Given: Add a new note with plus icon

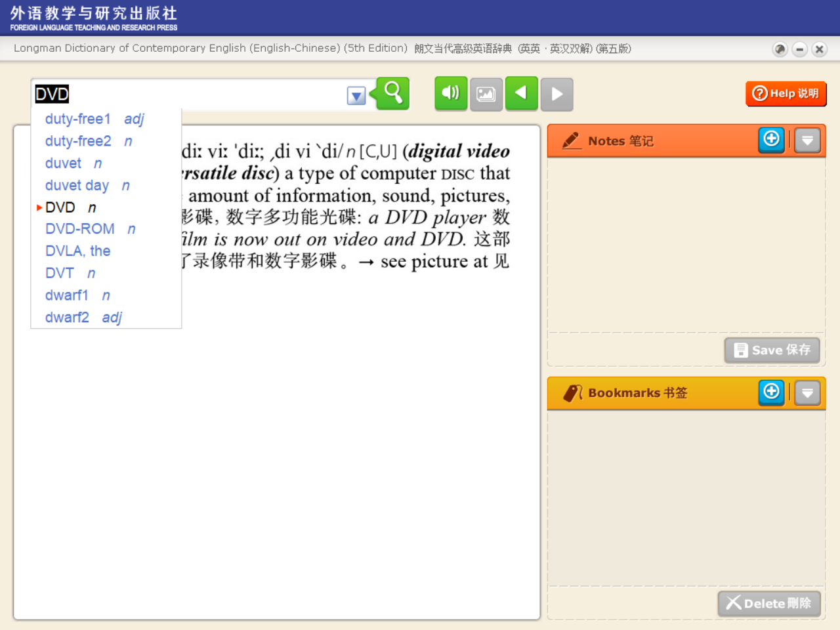Looking at the screenshot, I should [x=772, y=140].
